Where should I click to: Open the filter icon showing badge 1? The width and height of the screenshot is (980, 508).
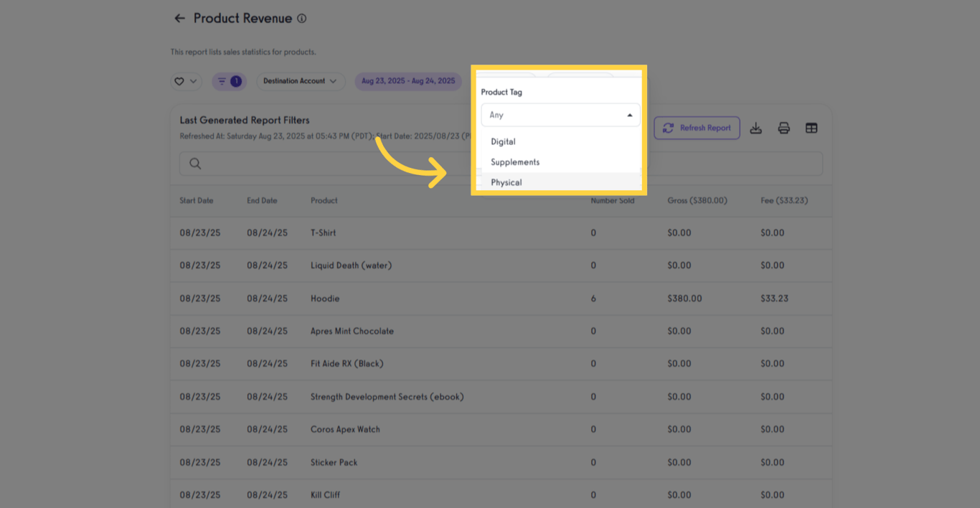pos(228,81)
